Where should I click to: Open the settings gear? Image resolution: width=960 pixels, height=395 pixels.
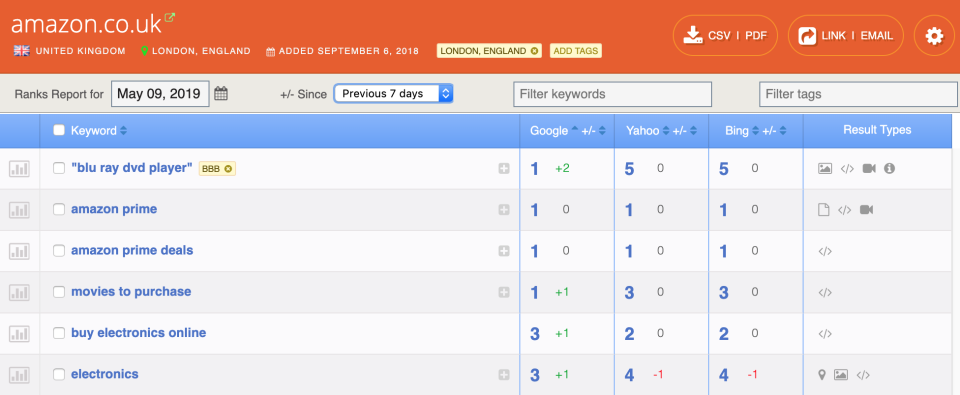click(934, 36)
